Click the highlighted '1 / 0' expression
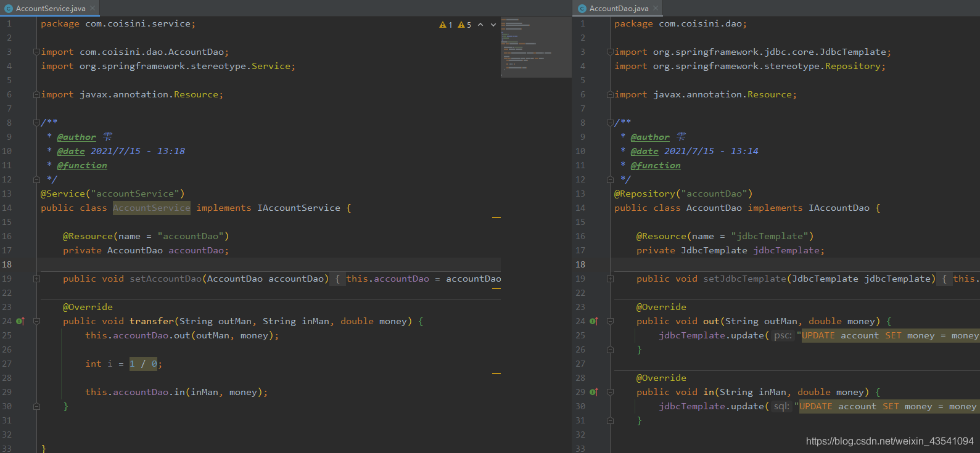Image resolution: width=980 pixels, height=453 pixels. pyautogui.click(x=143, y=364)
